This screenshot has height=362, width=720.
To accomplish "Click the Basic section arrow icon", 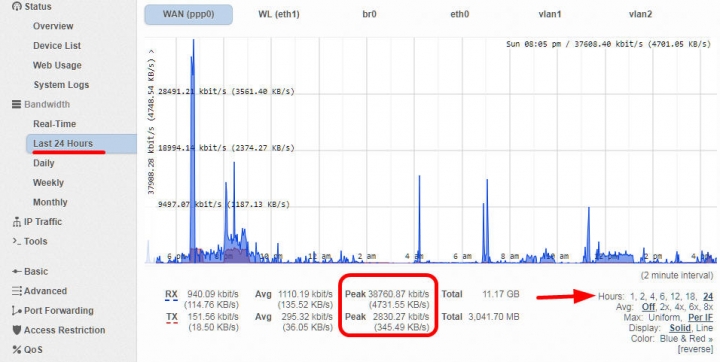I will pos(17,272).
